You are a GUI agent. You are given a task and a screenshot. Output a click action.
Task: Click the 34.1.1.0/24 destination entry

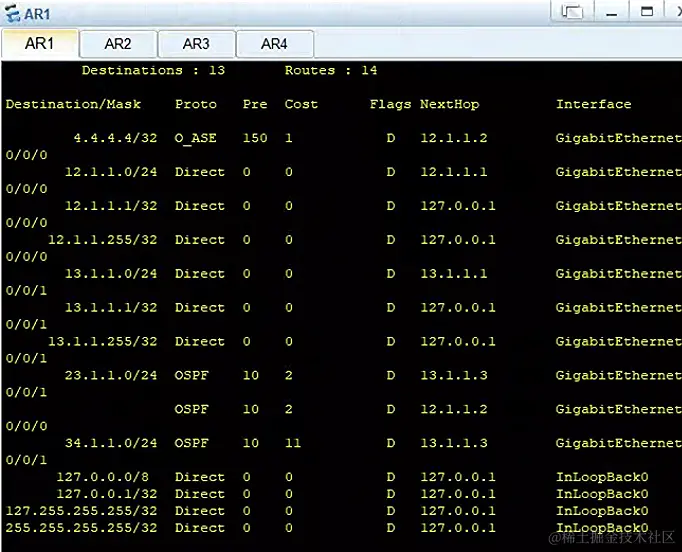(x=111, y=443)
